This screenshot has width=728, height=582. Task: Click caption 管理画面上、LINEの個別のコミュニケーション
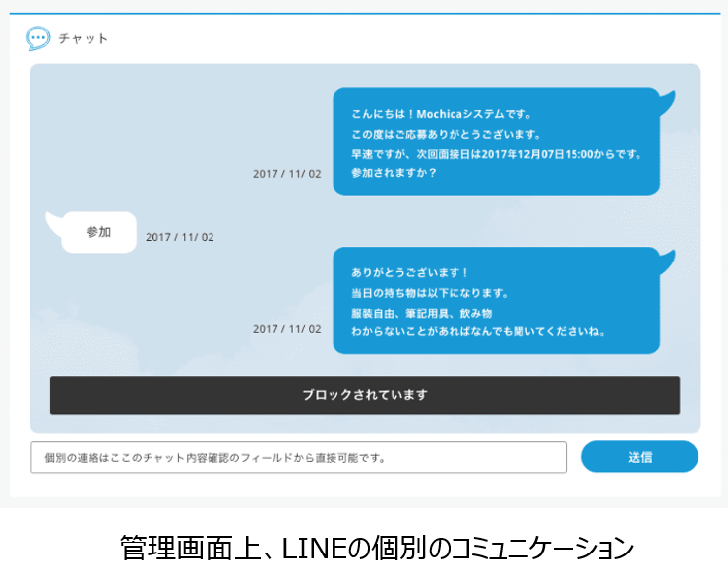tap(377, 549)
